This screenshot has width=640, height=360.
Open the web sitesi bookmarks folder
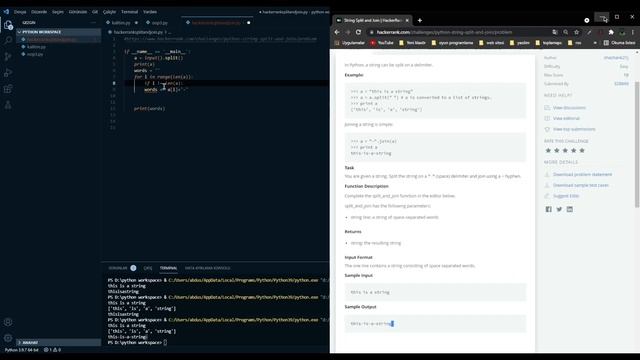click(x=491, y=42)
